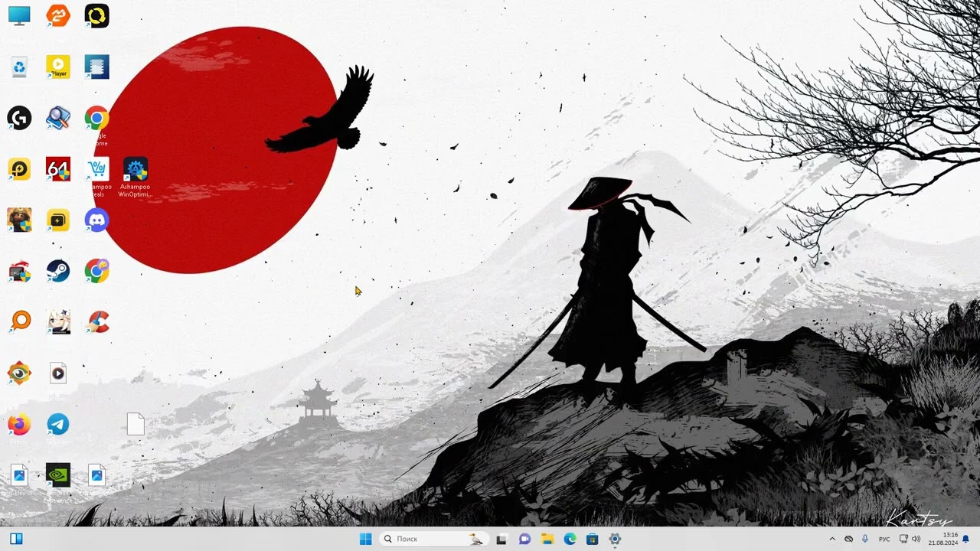Select the NVIDIA GeForce Experience shortcut
The image size is (980, 551).
(58, 476)
